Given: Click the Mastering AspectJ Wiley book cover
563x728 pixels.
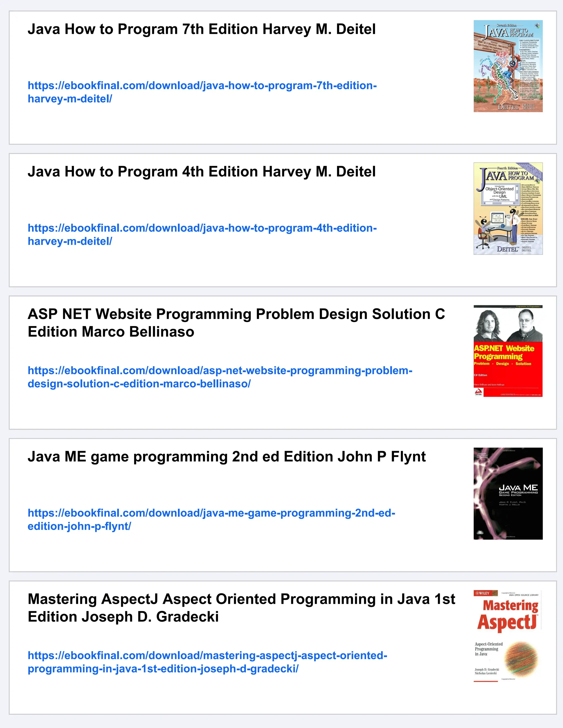Looking at the screenshot, I should click(x=508, y=636).
